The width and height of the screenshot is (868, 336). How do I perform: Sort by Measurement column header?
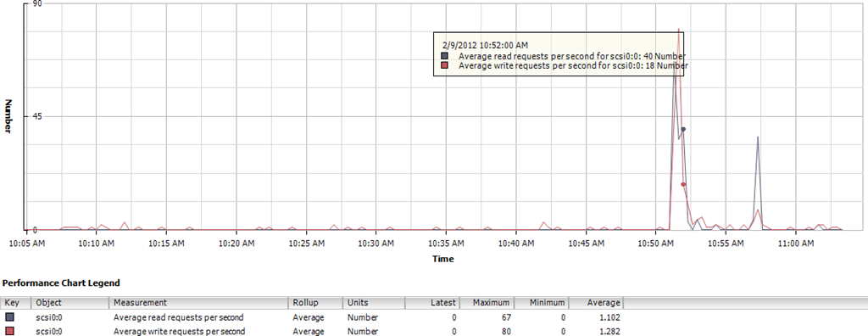[x=198, y=303]
